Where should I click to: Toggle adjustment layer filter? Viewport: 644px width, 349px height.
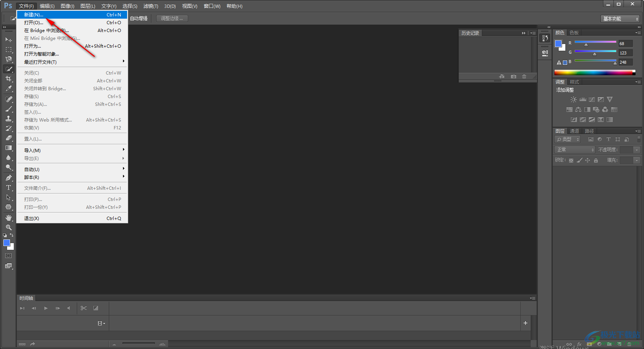coord(600,139)
